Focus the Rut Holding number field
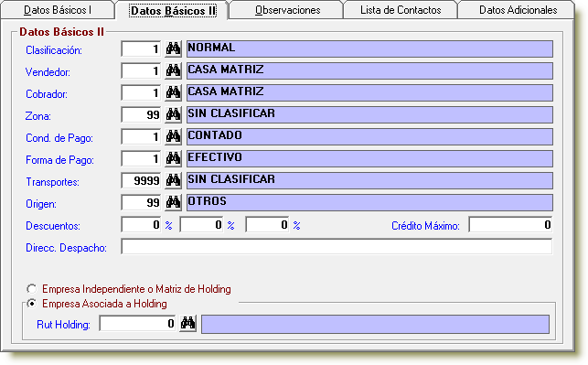Image resolution: width=588 pixels, height=365 pixels. 137,323
